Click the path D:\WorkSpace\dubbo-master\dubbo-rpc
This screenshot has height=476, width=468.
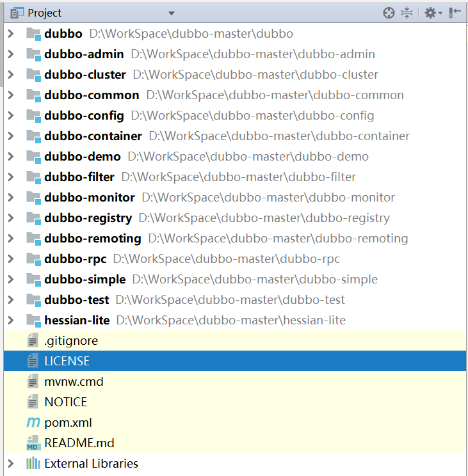226,259
